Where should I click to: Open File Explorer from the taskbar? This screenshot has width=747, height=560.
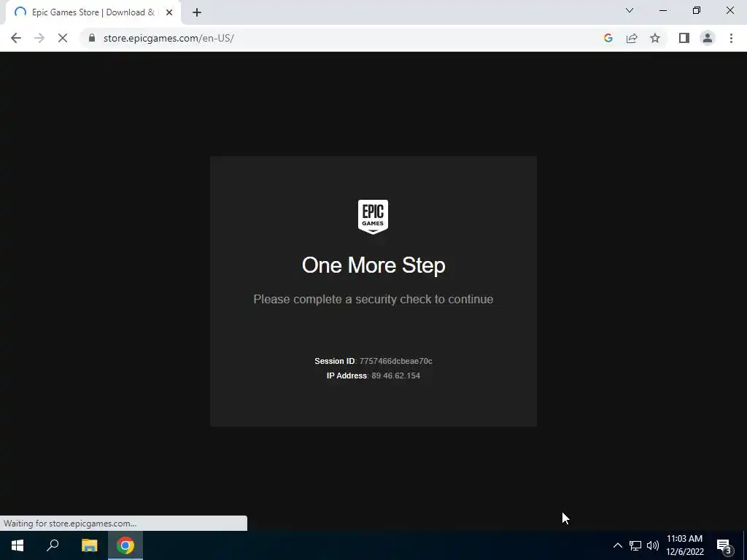tap(89, 545)
